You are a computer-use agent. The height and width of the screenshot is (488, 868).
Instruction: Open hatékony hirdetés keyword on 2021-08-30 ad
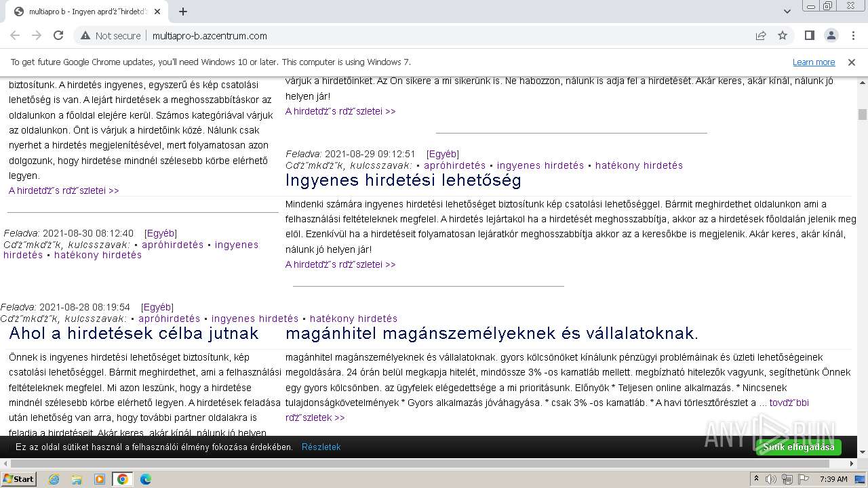[x=98, y=255]
